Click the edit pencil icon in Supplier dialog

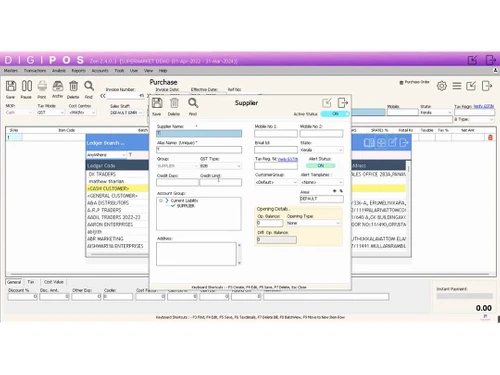click(327, 103)
